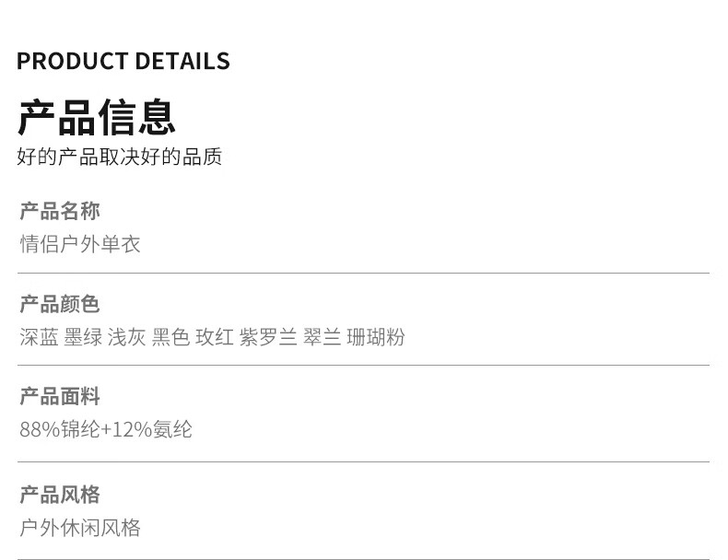Choose the 浅灰 color option
Viewport: 728px width, 560px height.
pos(127,337)
